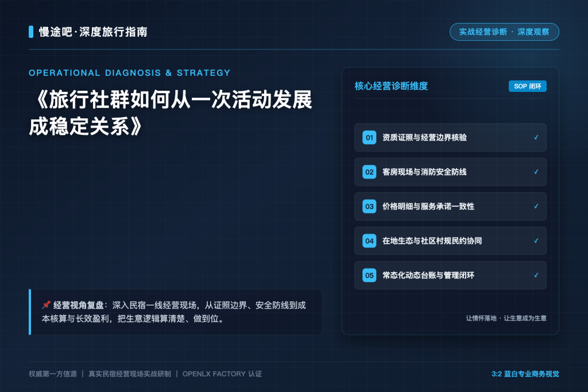This screenshot has height=392, width=588.
Task: Select the 在地生态与社区村规民约协同 item
Action: pyautogui.click(x=450, y=241)
